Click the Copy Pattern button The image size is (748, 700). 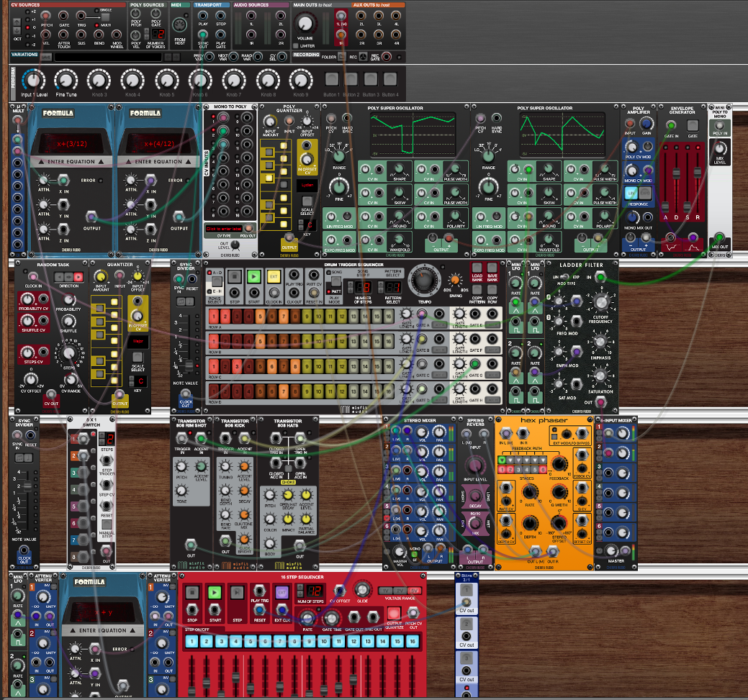tap(477, 290)
